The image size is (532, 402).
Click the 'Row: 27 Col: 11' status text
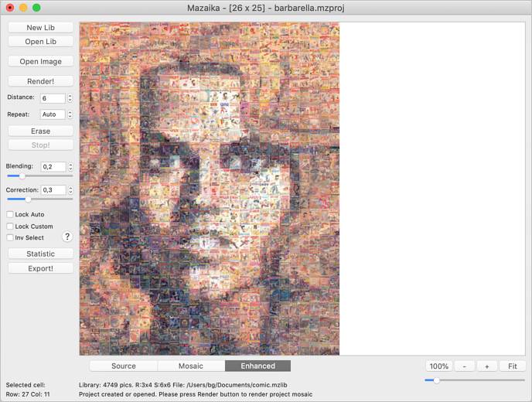tap(28, 394)
